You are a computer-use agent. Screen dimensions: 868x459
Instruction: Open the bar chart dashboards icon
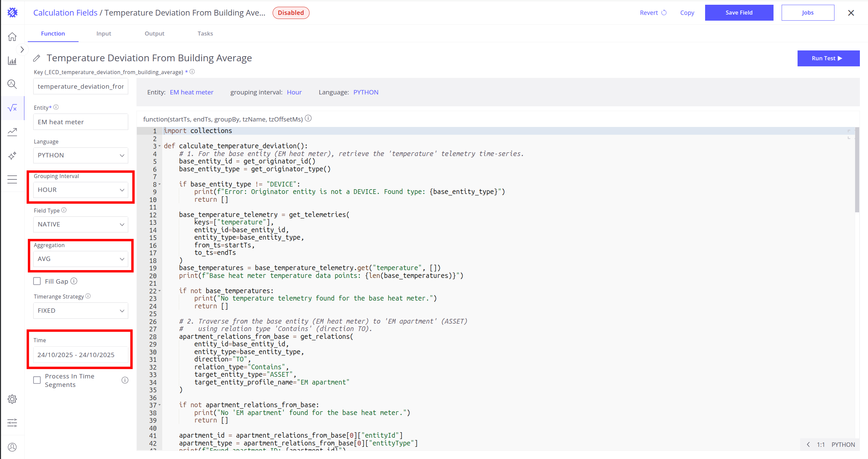(x=12, y=61)
